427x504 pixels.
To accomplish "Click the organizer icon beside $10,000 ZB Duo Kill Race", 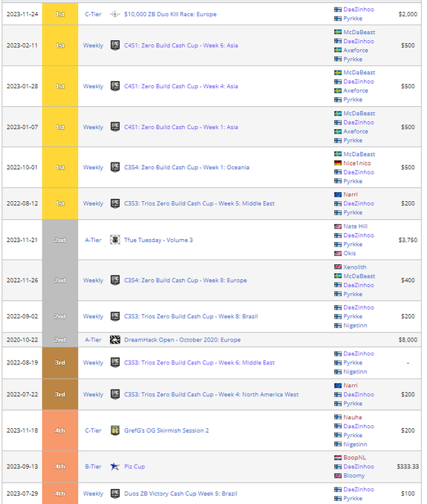I will tap(115, 14).
